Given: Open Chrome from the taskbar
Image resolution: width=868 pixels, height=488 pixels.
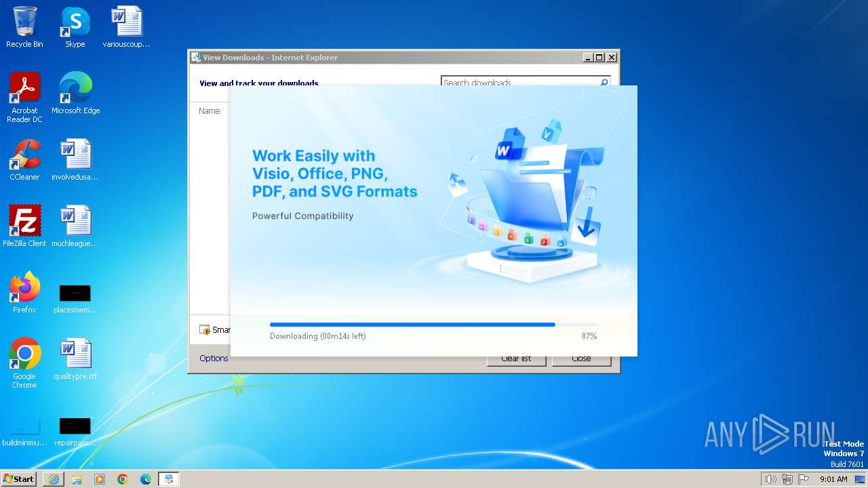Looking at the screenshot, I should coord(123,479).
